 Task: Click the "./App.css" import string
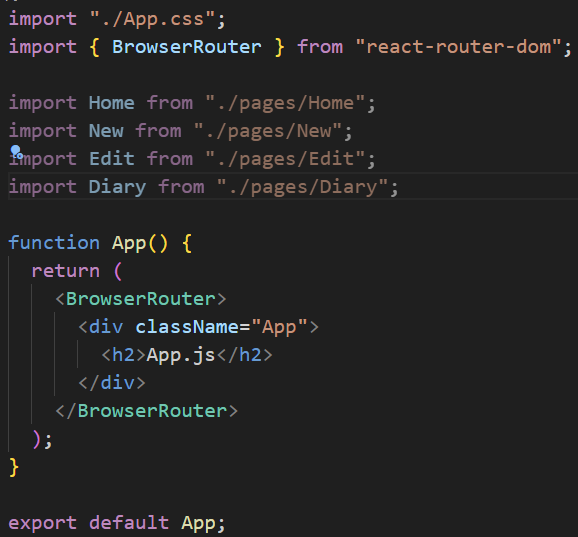click(x=152, y=19)
